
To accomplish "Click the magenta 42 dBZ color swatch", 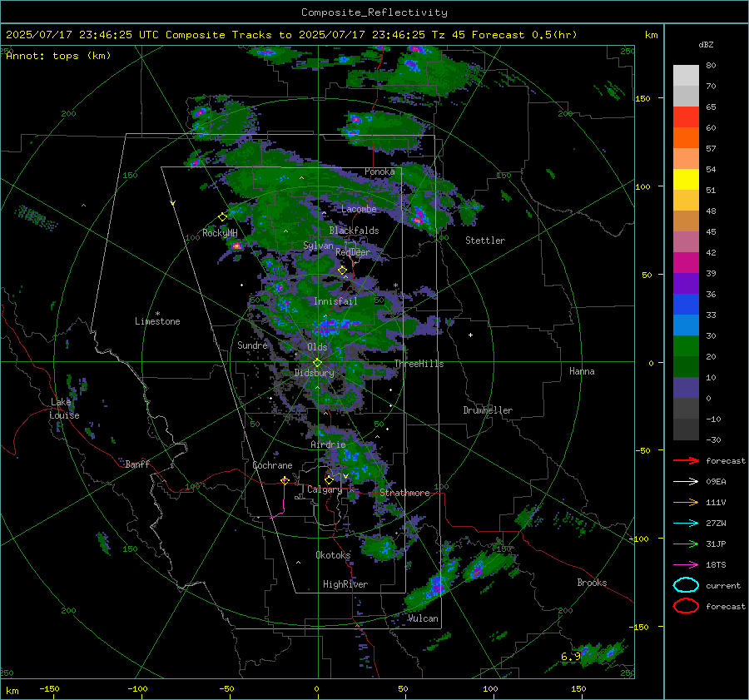I will [x=686, y=262].
